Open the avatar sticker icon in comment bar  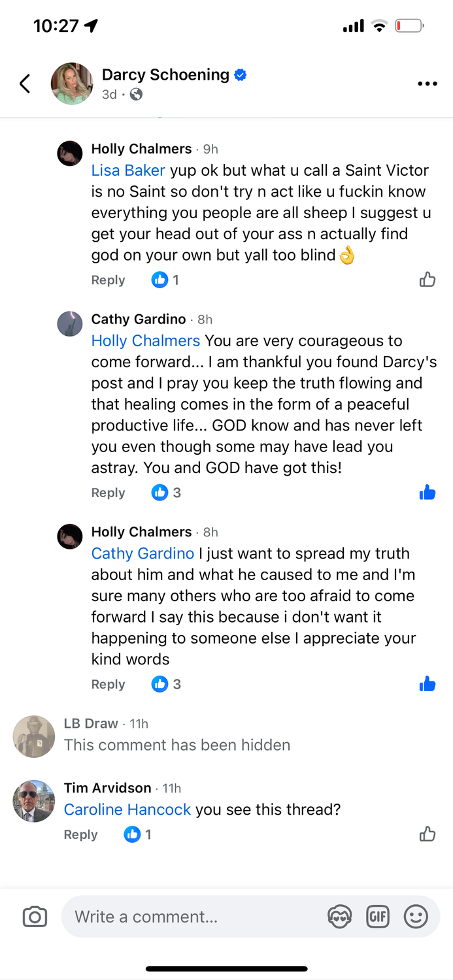click(339, 917)
